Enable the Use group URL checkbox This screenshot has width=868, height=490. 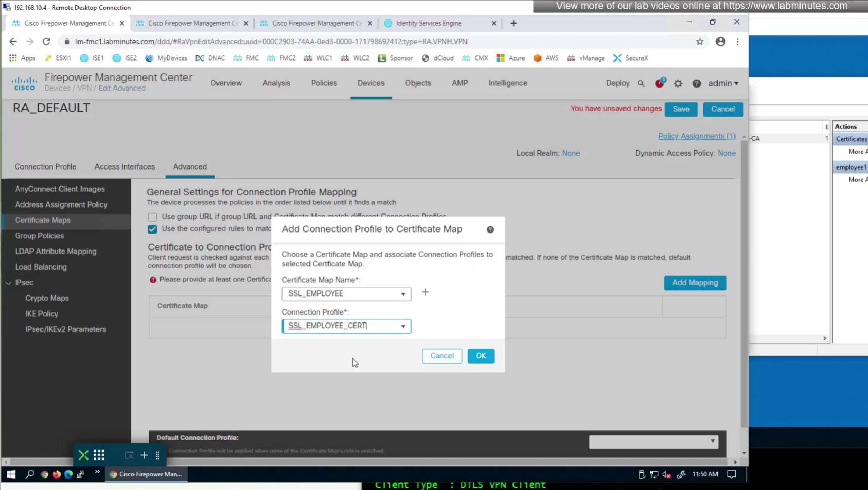coord(152,217)
